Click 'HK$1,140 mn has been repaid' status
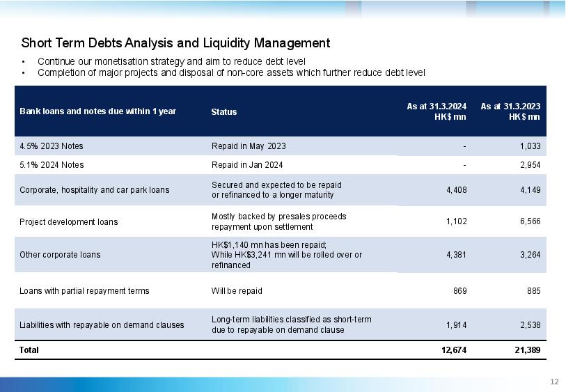The width and height of the screenshot is (566, 392). [287, 255]
